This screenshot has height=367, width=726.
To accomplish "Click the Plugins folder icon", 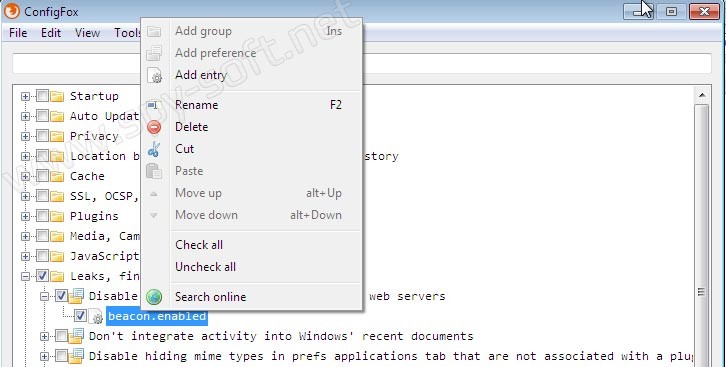I will [x=57, y=216].
